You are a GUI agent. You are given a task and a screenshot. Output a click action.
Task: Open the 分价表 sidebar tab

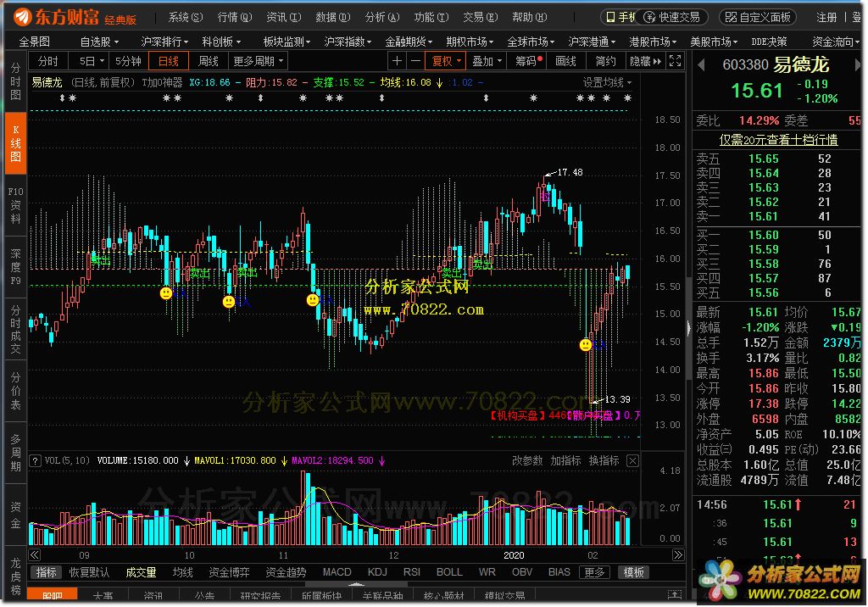point(15,391)
